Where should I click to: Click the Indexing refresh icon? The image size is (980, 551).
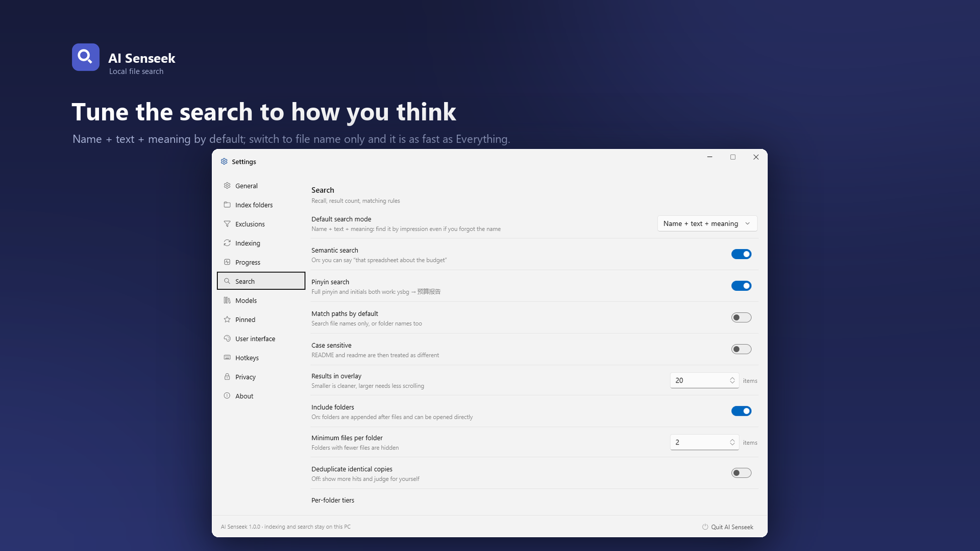(227, 243)
